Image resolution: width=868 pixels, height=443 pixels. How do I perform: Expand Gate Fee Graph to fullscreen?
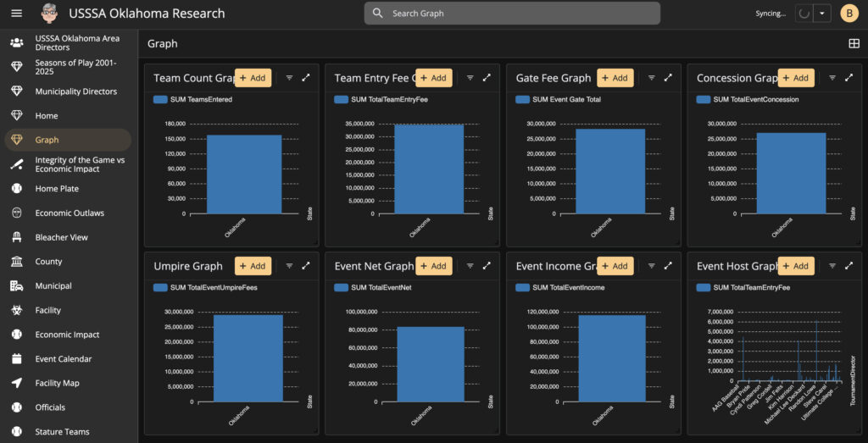coord(668,78)
